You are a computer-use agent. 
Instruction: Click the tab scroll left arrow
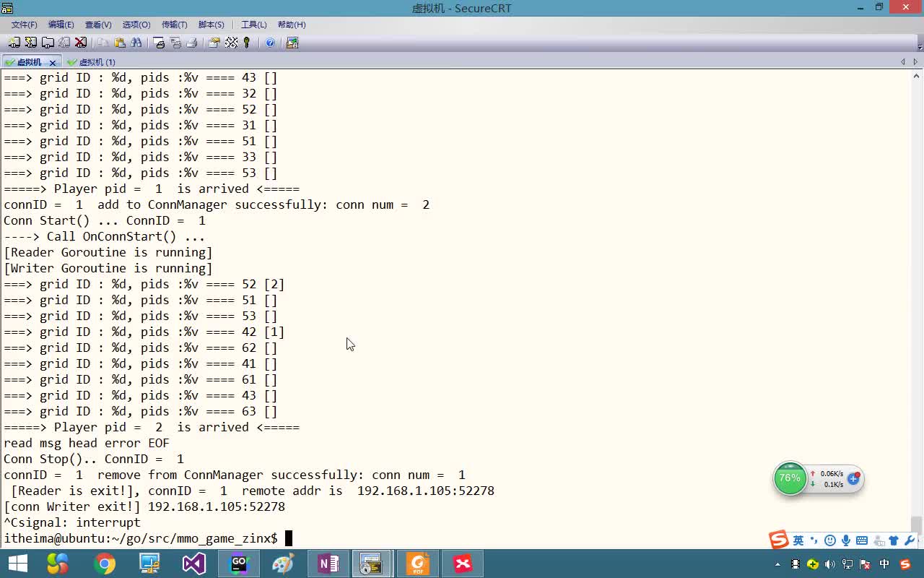[902, 62]
